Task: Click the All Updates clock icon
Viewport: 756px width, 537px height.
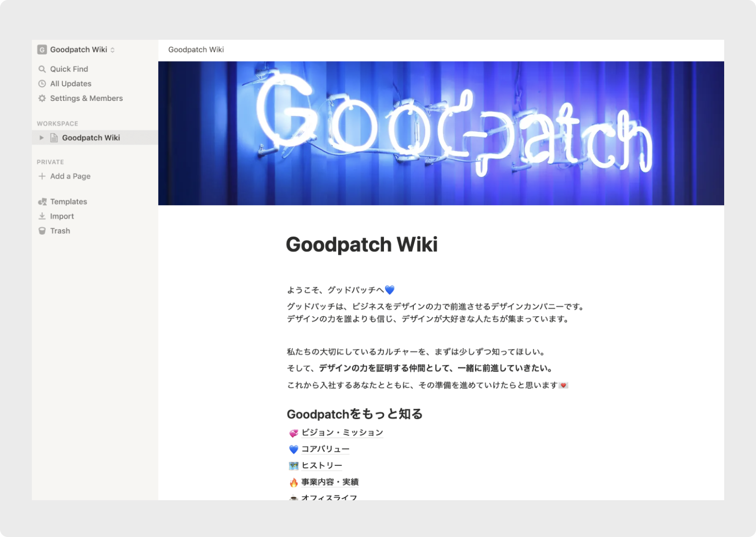Action: point(42,84)
